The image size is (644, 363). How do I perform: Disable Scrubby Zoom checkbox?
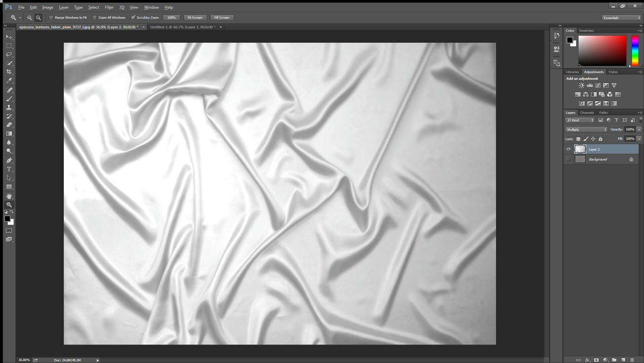point(133,18)
